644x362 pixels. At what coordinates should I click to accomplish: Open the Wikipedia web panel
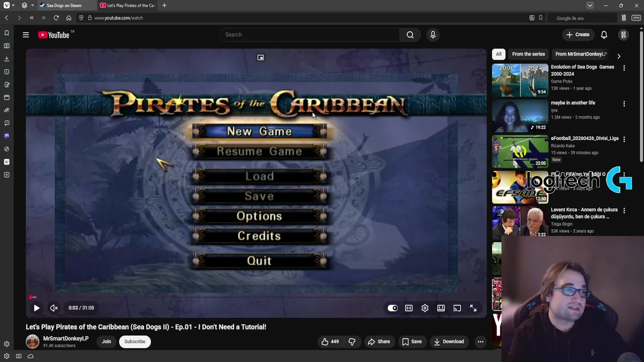pos(7,162)
